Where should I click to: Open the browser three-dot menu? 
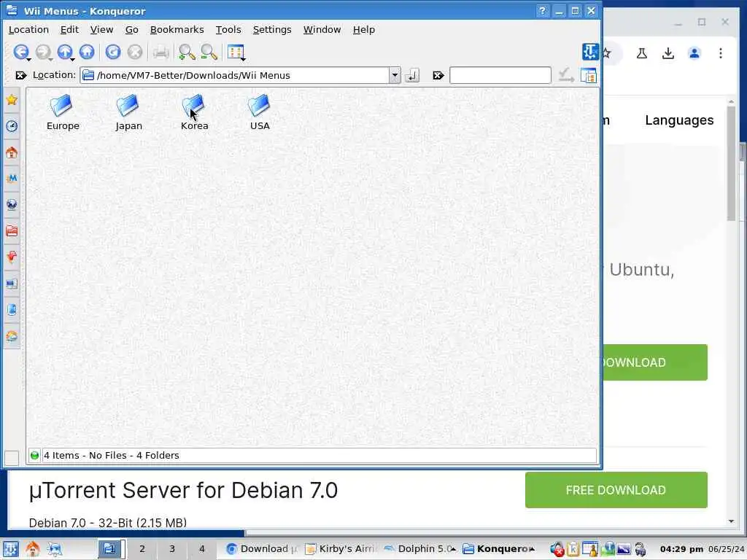[720, 53]
